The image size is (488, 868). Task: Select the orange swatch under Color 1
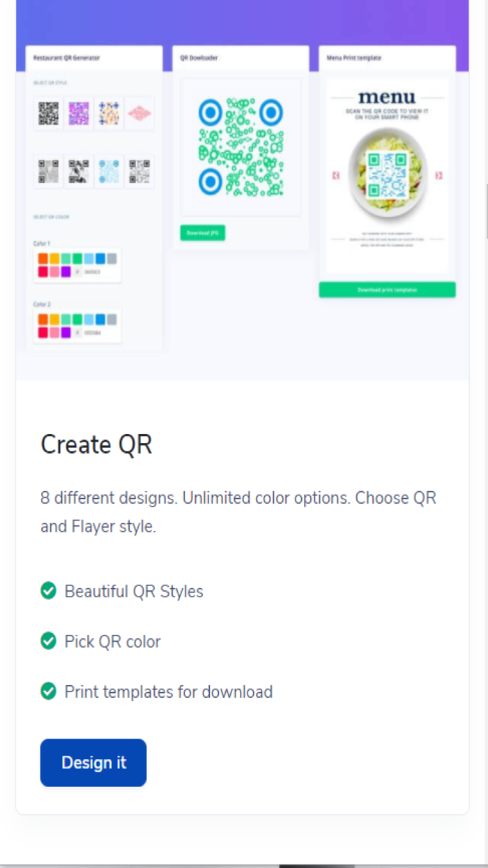pos(43,258)
